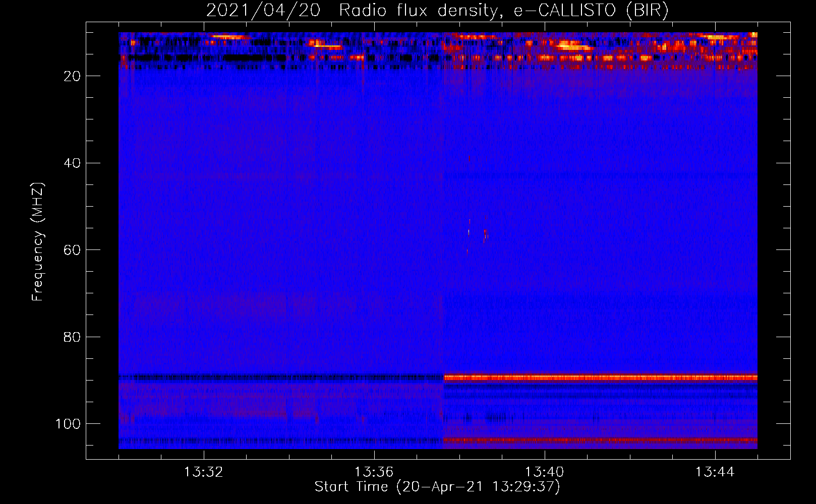Click the 13:36 time tick label

click(374, 472)
